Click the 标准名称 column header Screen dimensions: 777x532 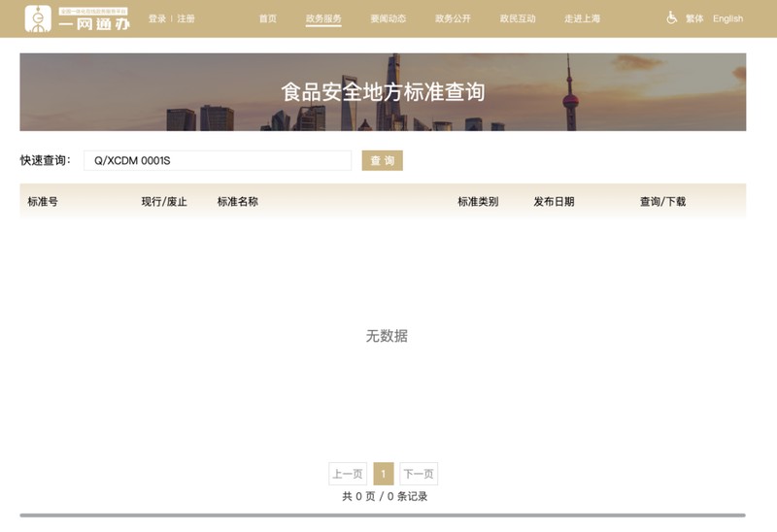(237, 202)
